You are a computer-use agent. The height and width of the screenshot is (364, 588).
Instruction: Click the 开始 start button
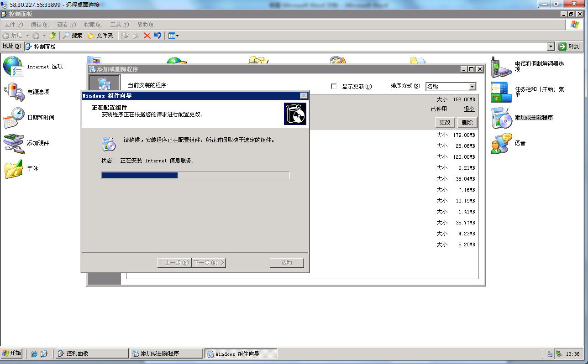point(12,353)
